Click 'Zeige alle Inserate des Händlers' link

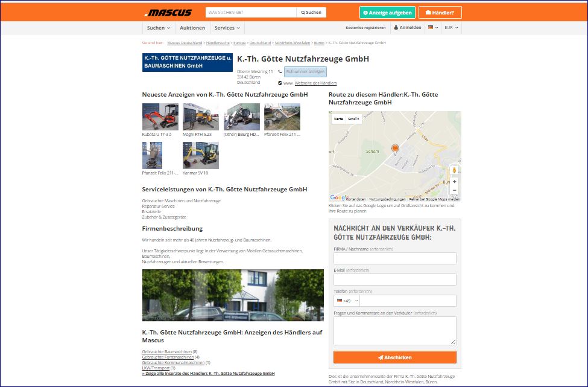[x=208, y=374]
